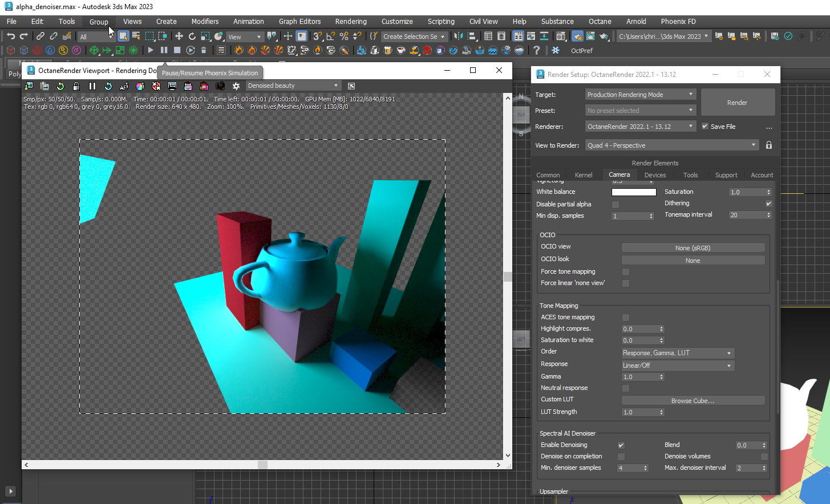This screenshot has height=504, width=830.
Task: Toggle the Neutral response checkbox
Action: pos(626,388)
